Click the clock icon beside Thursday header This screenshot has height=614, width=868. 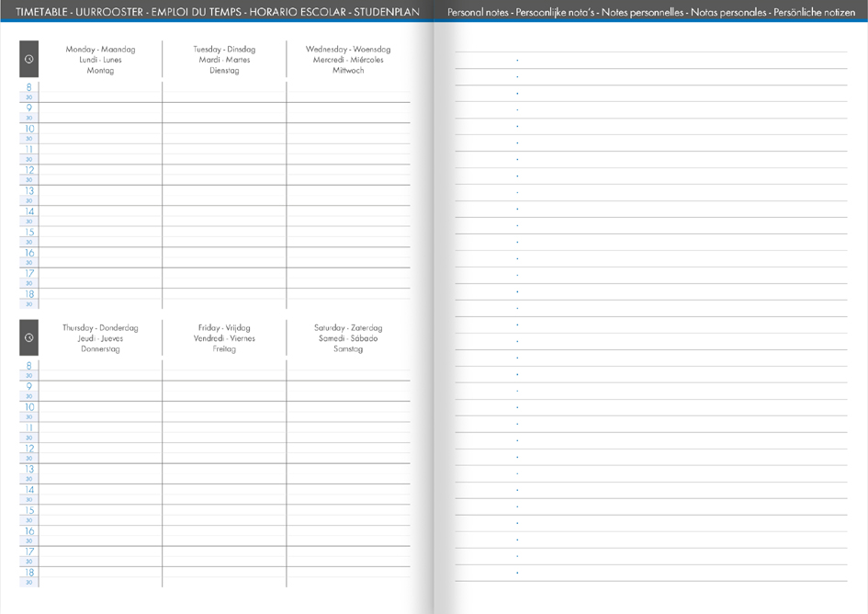pos(28,337)
